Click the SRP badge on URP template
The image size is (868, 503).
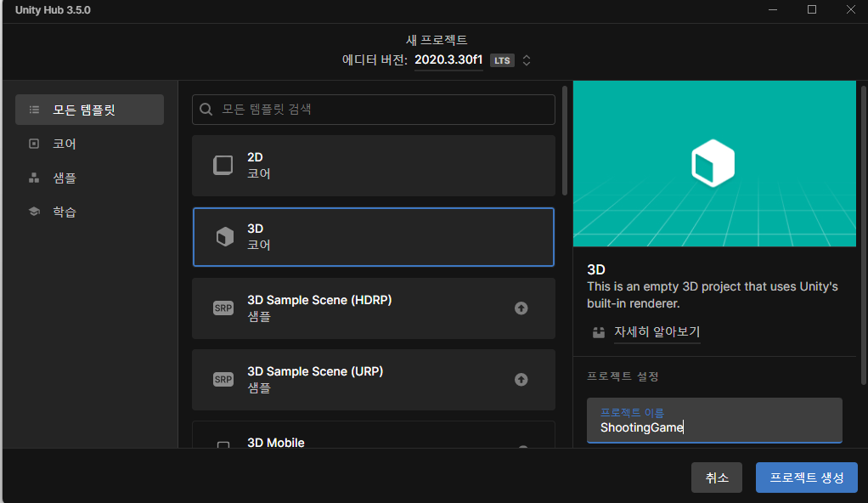click(x=223, y=380)
